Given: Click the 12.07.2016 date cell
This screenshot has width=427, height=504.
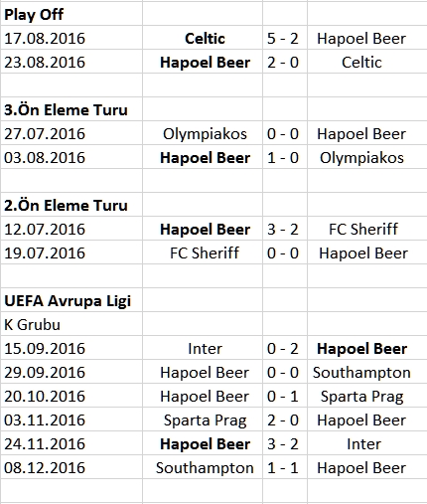Looking at the screenshot, I should point(71,229).
